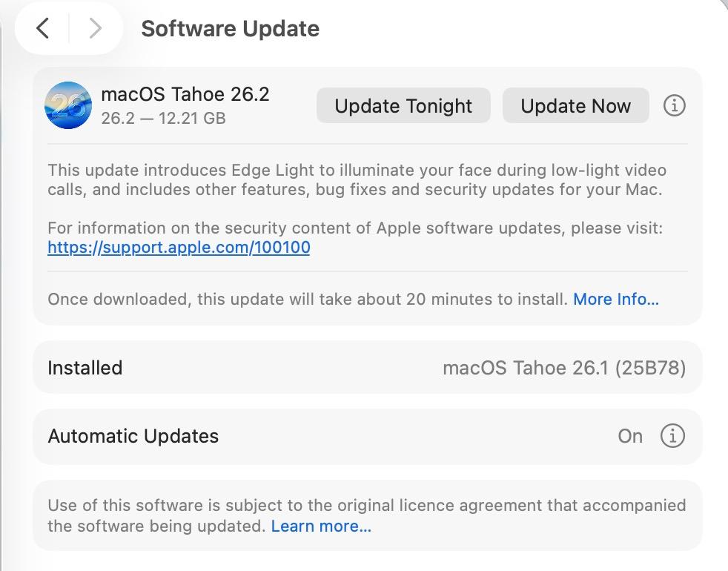728x571 pixels.
Task: Go forward using the right navigation arrow
Action: coord(95,28)
